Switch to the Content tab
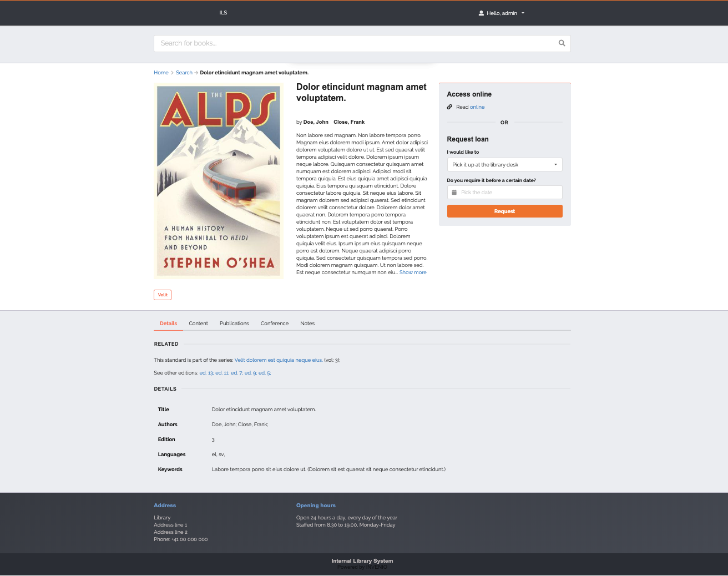This screenshot has width=728, height=576. pos(198,324)
